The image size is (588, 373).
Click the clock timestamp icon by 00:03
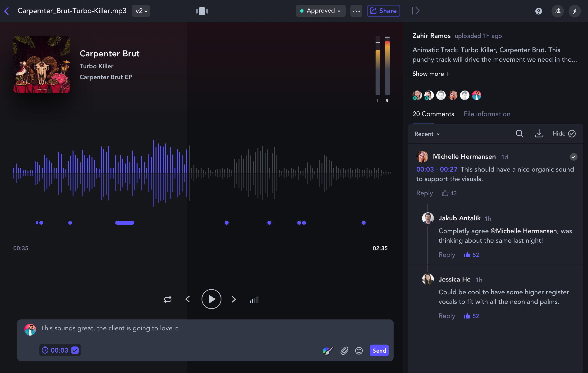click(45, 350)
